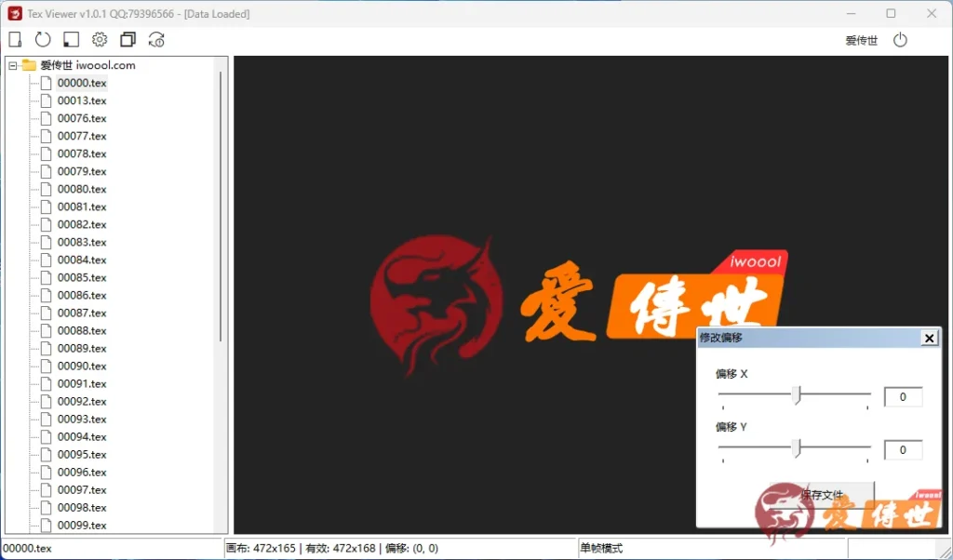Click the file icon beside 00082.tex

[x=47, y=224]
